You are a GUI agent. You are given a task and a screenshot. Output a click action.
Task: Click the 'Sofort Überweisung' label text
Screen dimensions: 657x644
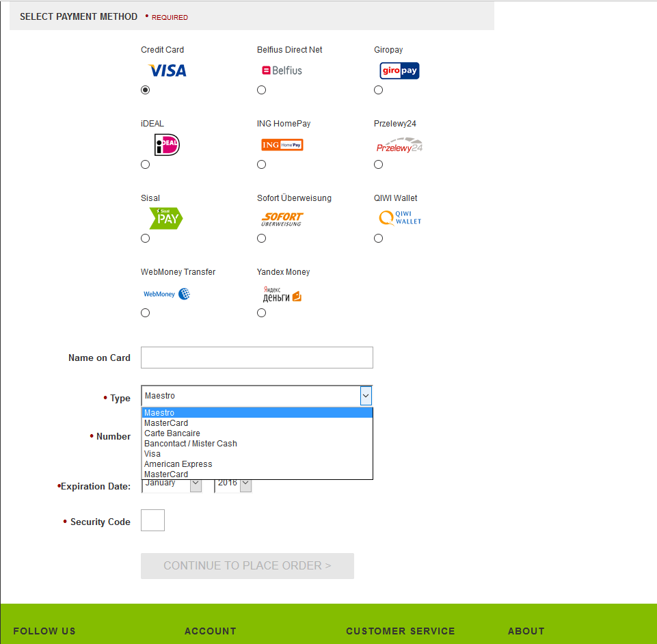coord(294,198)
